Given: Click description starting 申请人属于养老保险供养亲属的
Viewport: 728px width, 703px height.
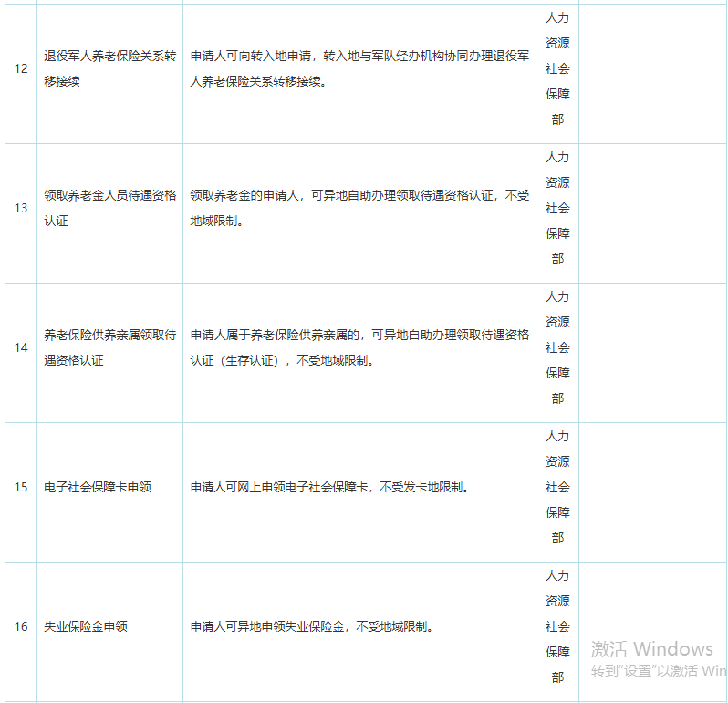Looking at the screenshot, I should click(359, 347).
